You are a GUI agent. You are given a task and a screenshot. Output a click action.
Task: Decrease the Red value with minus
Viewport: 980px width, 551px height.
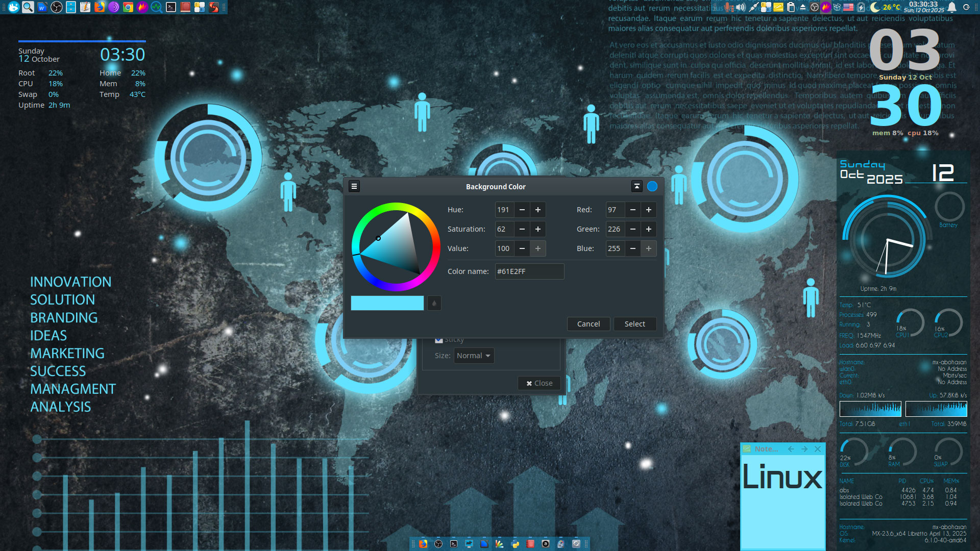pos(632,210)
